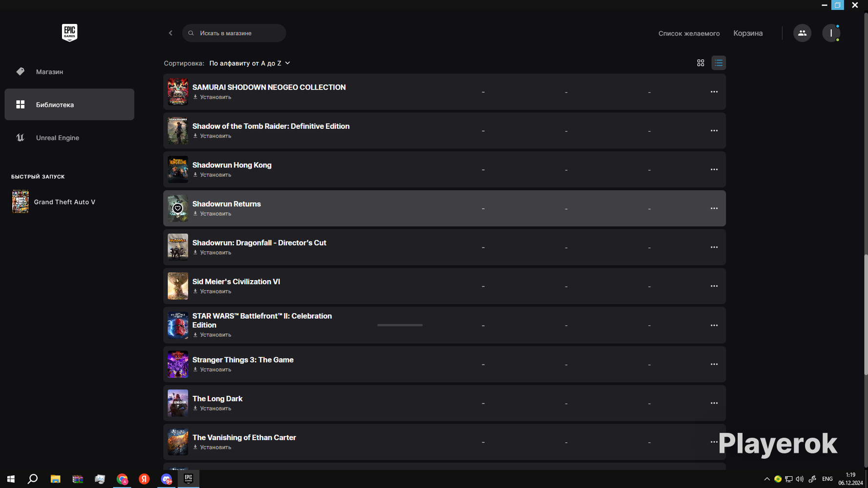Viewport: 868px width, 488px height.
Task: Expand the sort order dropdown
Action: tap(250, 63)
